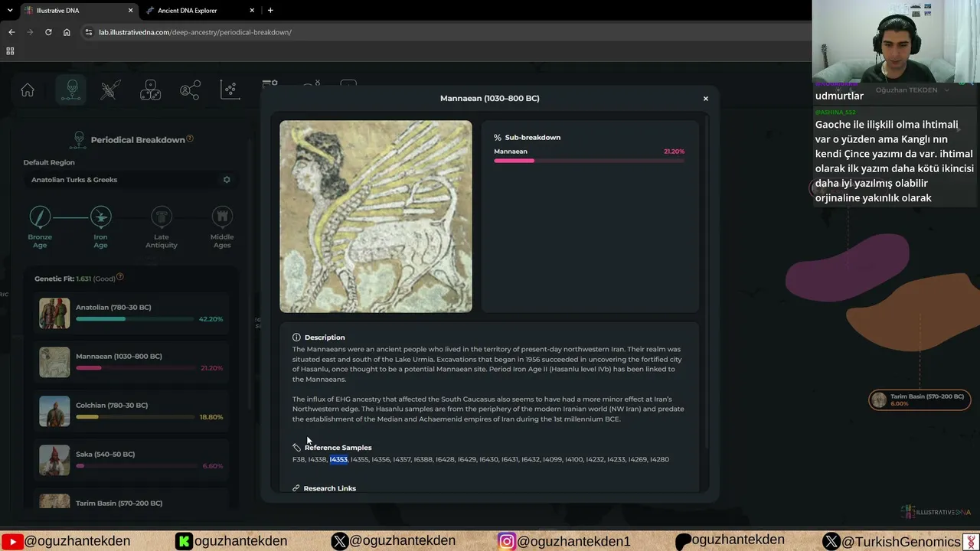Image resolution: width=980 pixels, height=551 pixels.
Task: Open the person share network toolbar icon
Action: (x=190, y=90)
